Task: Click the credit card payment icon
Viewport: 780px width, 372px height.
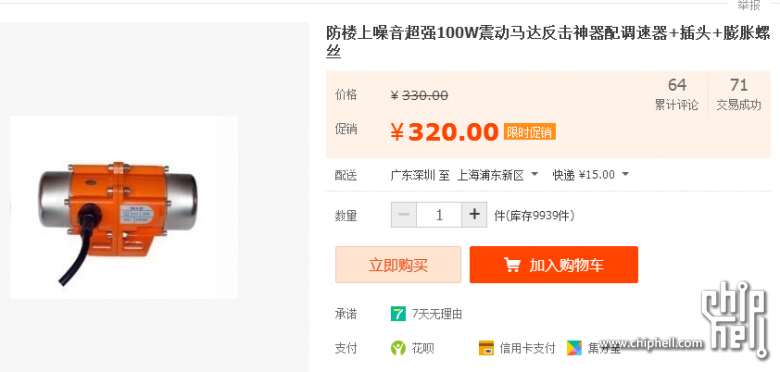Action: [x=486, y=348]
